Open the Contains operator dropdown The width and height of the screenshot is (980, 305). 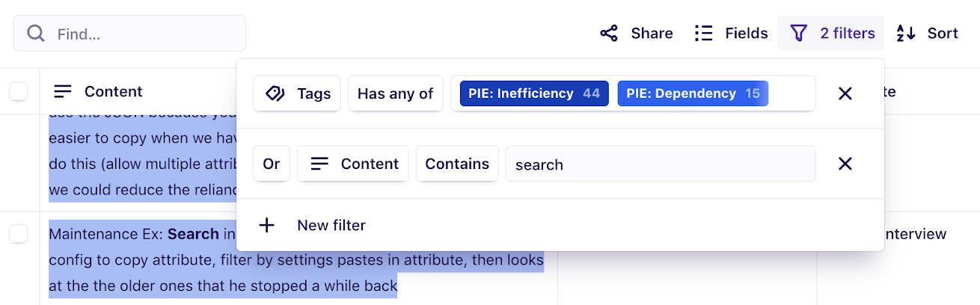pyautogui.click(x=457, y=164)
